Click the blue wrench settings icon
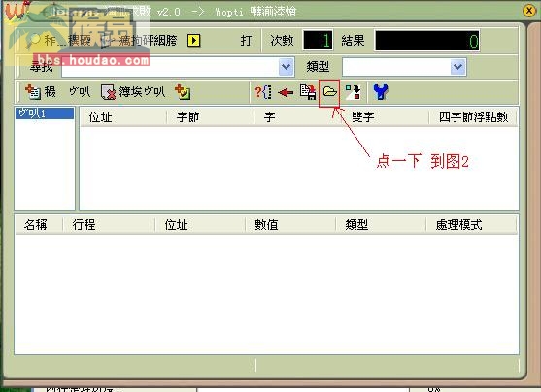Image resolution: width=541 pixels, height=392 pixels. click(381, 92)
